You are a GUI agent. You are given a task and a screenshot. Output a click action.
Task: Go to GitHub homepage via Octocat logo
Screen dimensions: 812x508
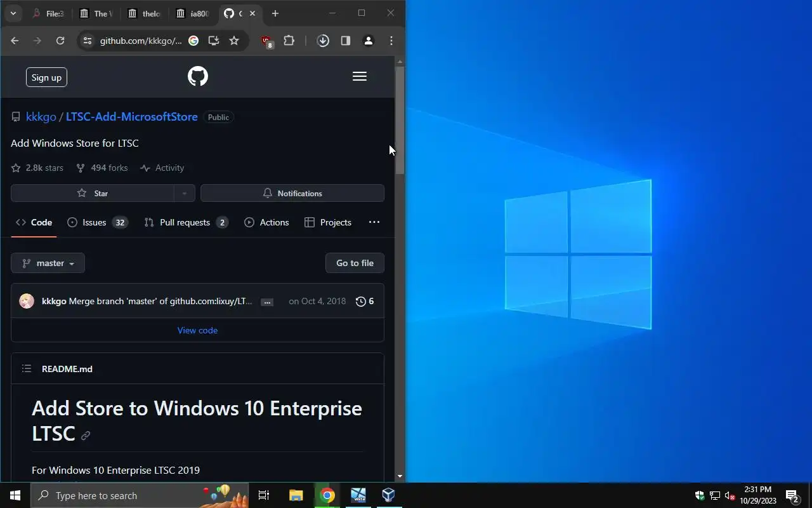point(198,77)
